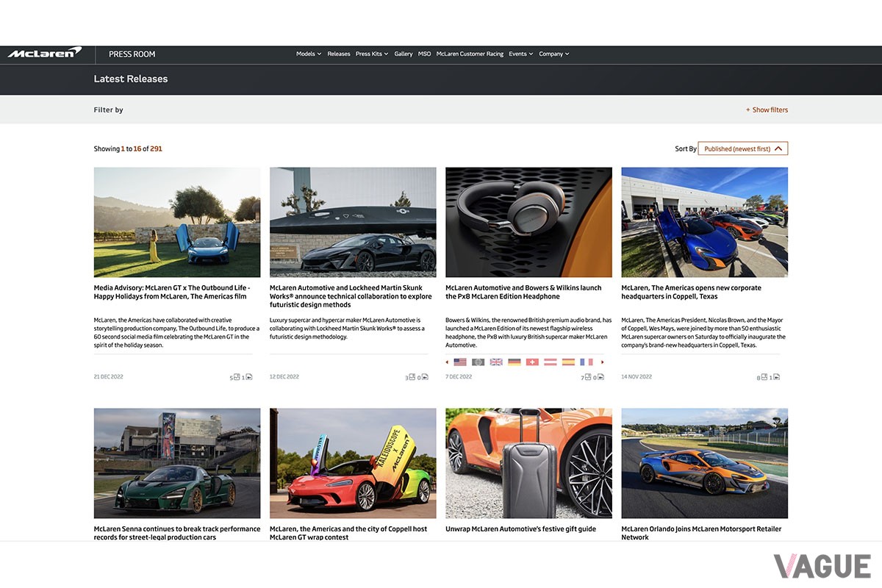Image resolution: width=882 pixels, height=588 pixels.
Task: Open the Bowers & Wilkins Px8 headphone headline
Action: (523, 292)
